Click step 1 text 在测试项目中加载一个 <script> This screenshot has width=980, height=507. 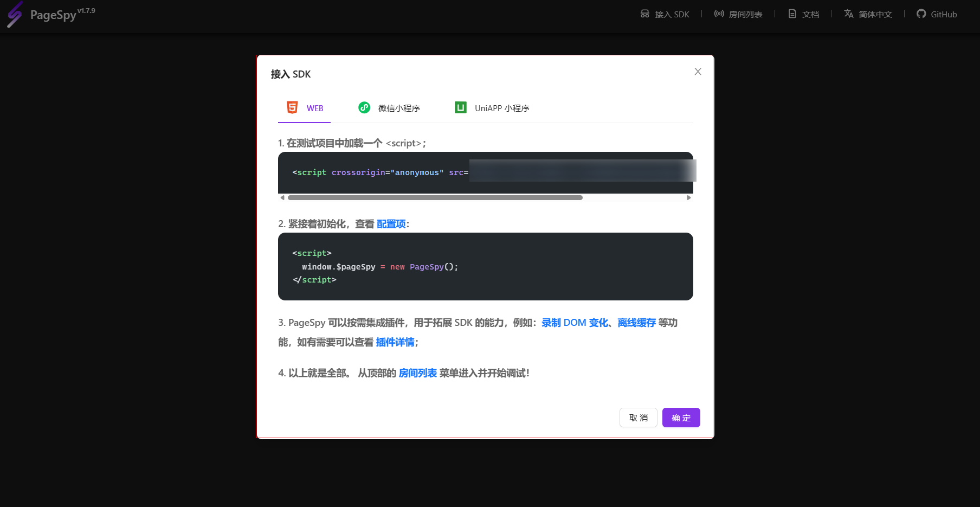[x=352, y=143]
